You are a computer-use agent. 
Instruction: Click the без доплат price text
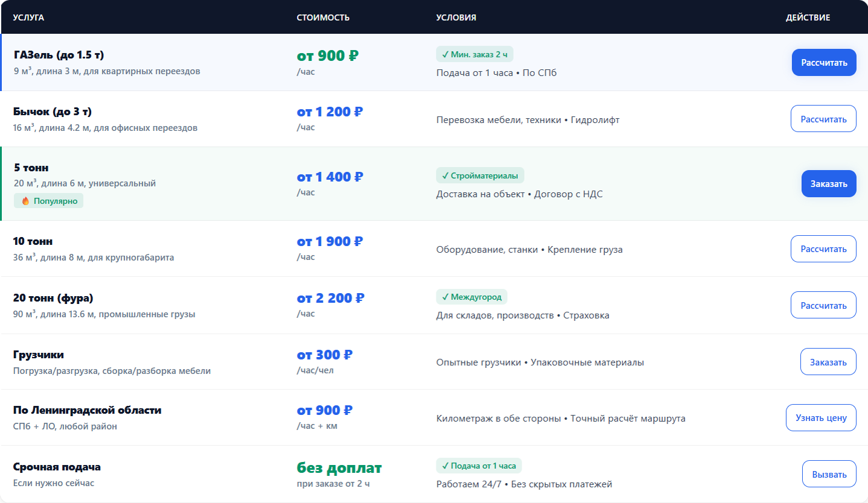339,468
